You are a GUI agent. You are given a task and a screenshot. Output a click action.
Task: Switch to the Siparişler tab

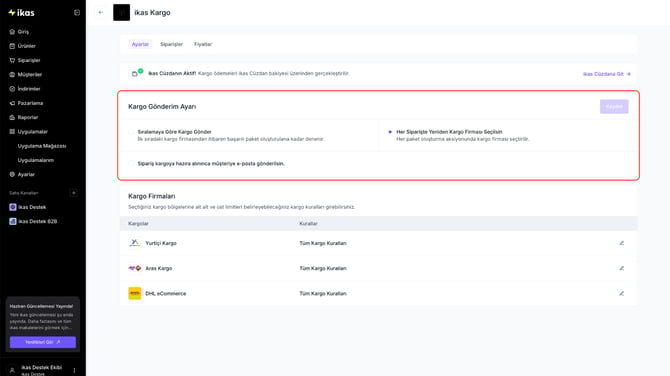tap(171, 44)
